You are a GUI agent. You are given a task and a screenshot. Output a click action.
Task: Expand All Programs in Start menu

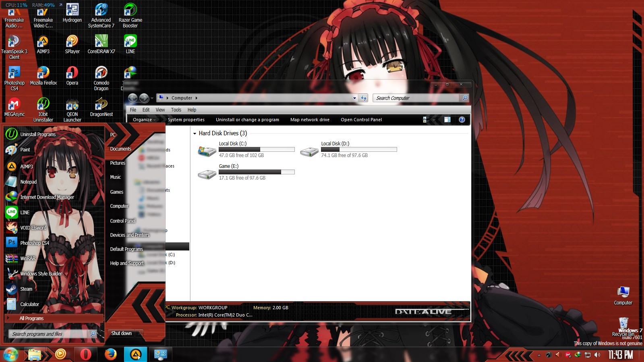(54, 318)
